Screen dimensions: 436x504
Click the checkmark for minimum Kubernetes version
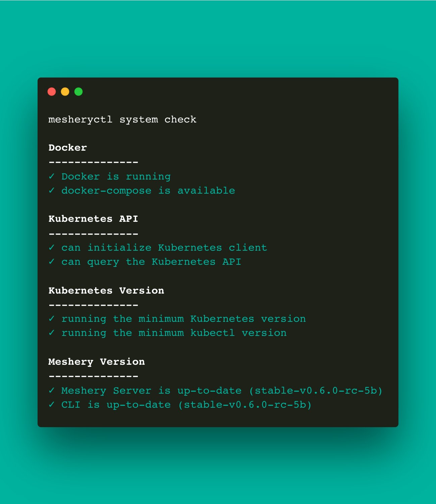(52, 319)
